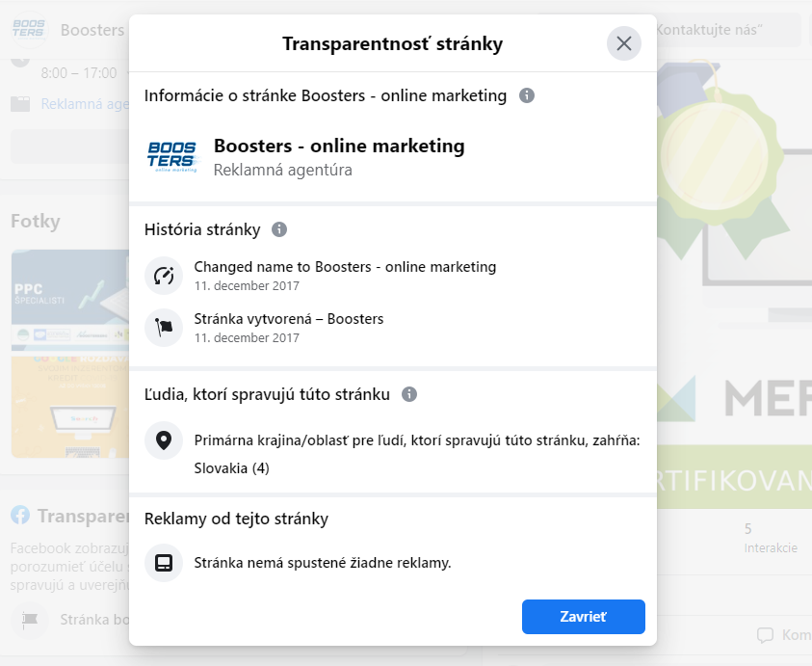Click 'Reklamy od tejto stránky' heading
The image size is (812, 666).
click(236, 519)
